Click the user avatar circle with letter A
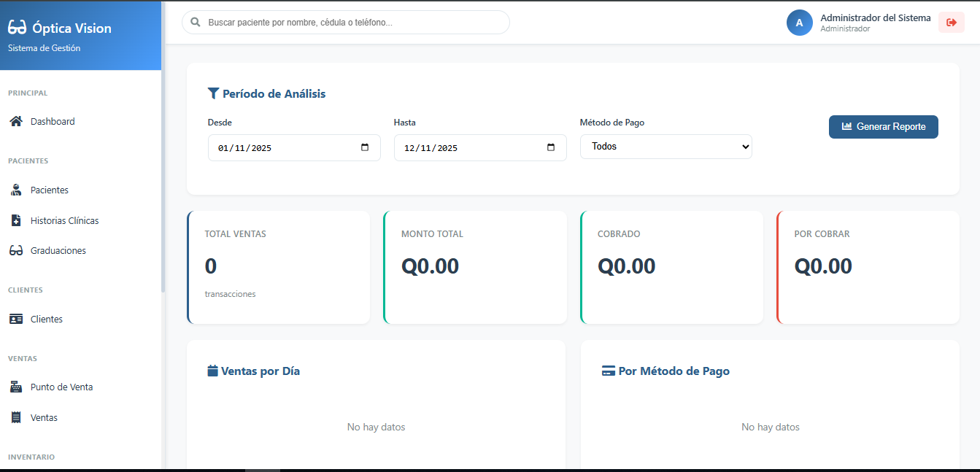Viewport: 980px width, 472px height. (799, 23)
